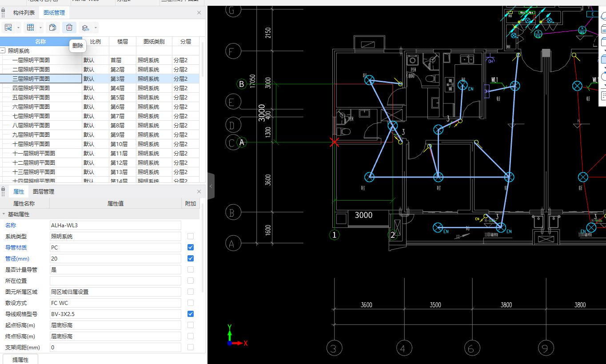Screen dimensions: 606x364
Task: Click the table layout icon in drawing toolbar
Action: 31,28
